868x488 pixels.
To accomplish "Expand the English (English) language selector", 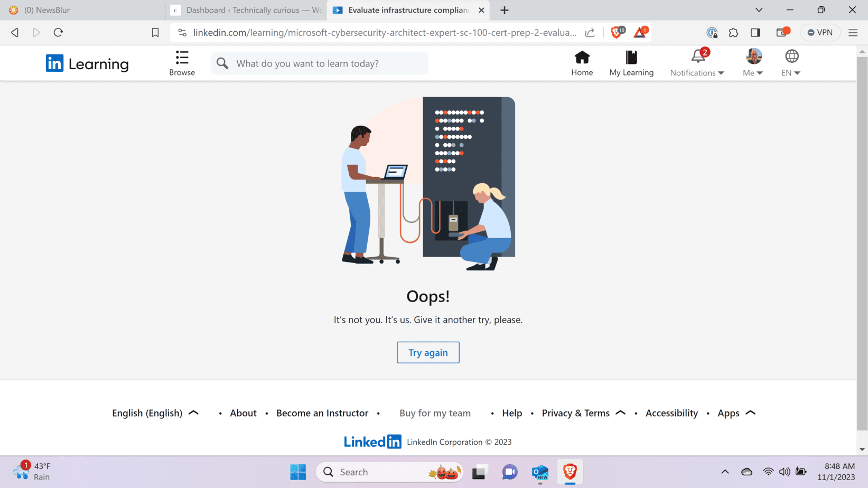I will pos(155,413).
